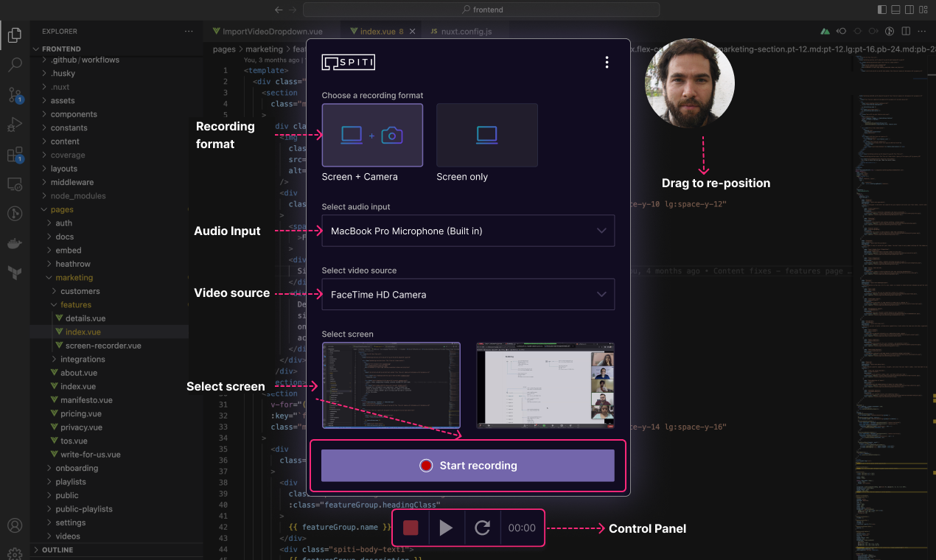Toggle the bottom panel layout icon

point(896,10)
